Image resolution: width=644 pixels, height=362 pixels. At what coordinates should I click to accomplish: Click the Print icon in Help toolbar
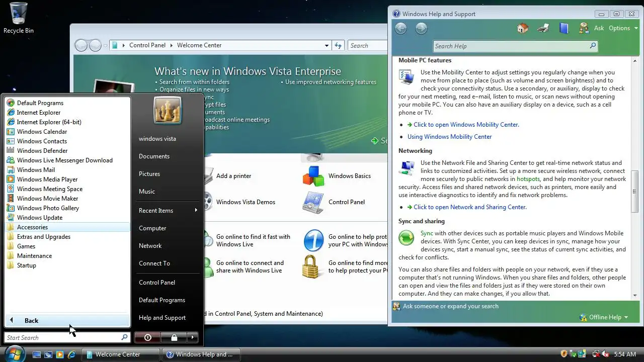543,29
